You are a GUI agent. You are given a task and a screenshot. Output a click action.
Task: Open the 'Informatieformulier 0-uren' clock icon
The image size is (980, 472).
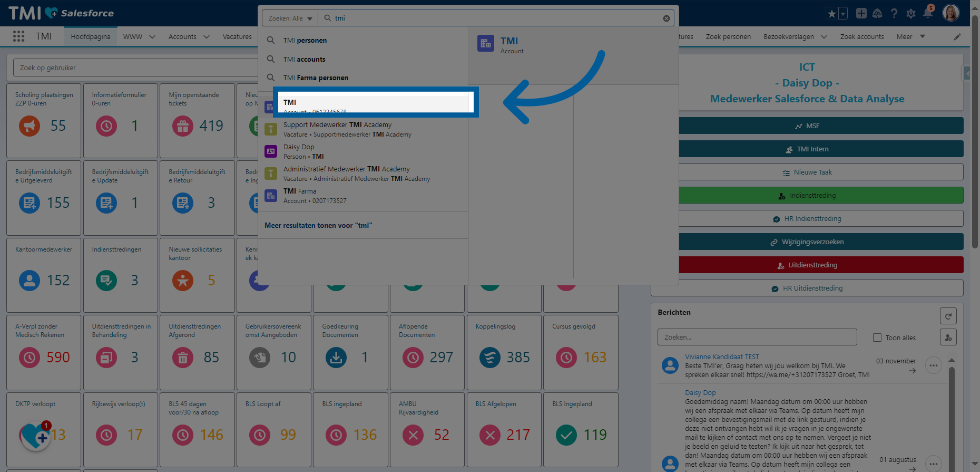click(x=106, y=126)
